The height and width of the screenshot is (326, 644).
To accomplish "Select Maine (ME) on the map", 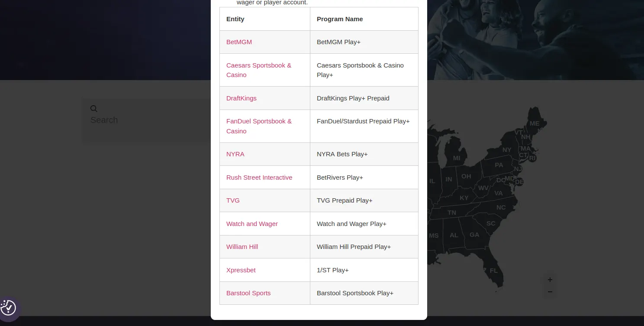I will [x=535, y=123].
